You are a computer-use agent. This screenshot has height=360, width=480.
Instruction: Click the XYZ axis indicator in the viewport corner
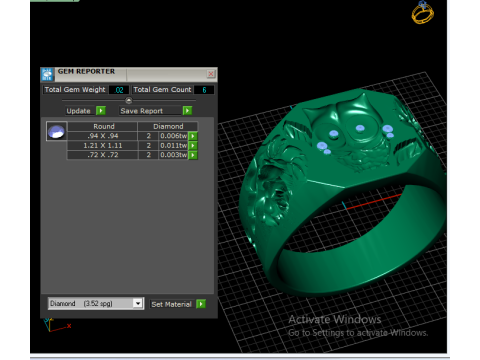[x=57, y=325]
